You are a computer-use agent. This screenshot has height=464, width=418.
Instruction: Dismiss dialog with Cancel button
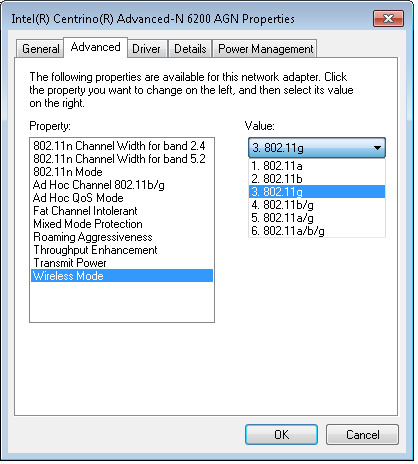pyautogui.click(x=362, y=435)
